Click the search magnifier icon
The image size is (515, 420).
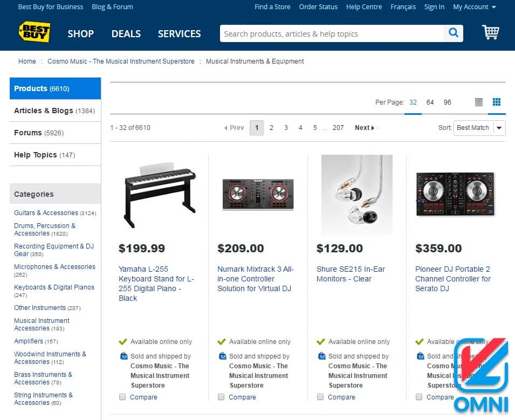click(452, 33)
